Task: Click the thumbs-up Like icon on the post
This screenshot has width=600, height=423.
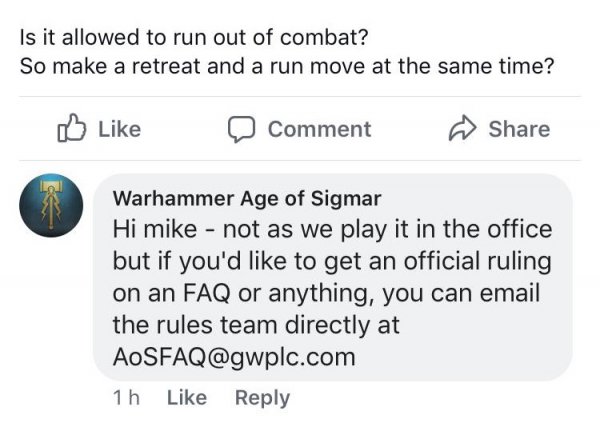Action: 70,128
